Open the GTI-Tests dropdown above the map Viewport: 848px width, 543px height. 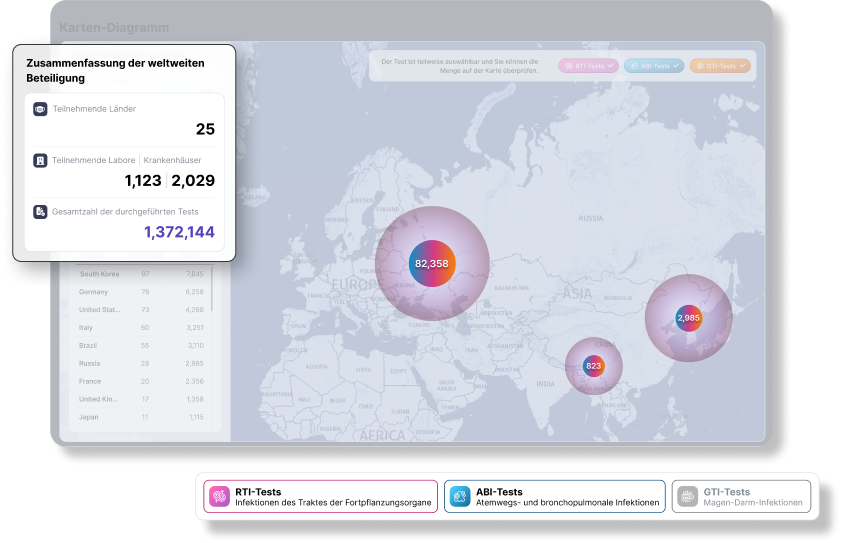tap(720, 66)
